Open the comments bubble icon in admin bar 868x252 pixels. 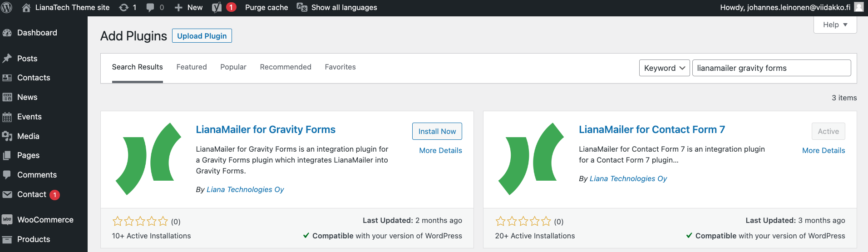tap(150, 8)
